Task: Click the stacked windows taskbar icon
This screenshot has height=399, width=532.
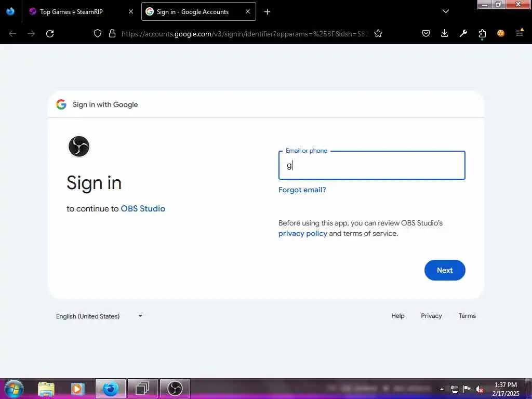Action: click(x=142, y=389)
